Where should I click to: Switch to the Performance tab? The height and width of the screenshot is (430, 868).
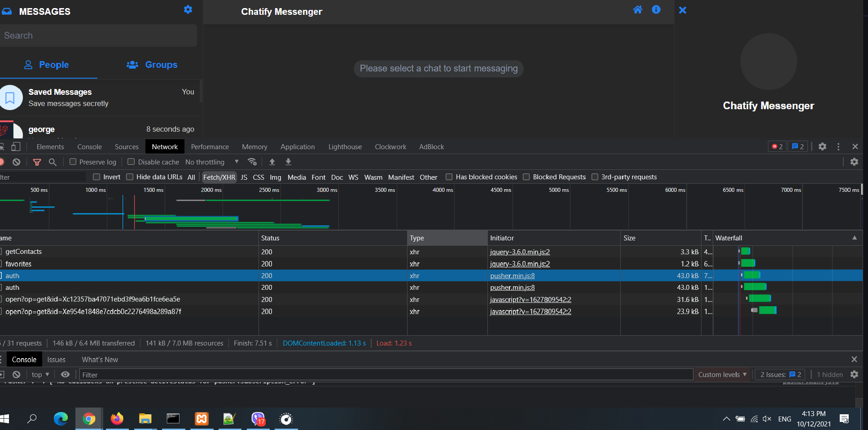click(210, 146)
